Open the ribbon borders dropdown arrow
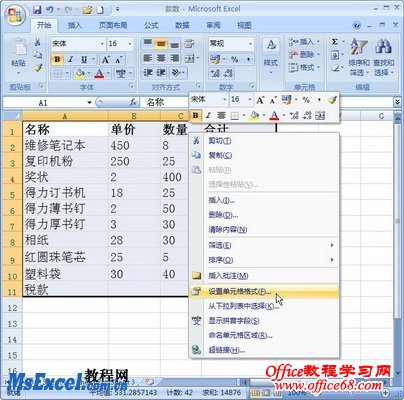 pos(67,73)
